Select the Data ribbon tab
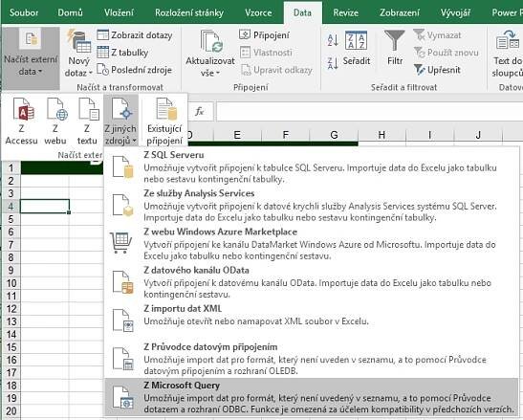This screenshot has width=523, height=420. [302, 12]
